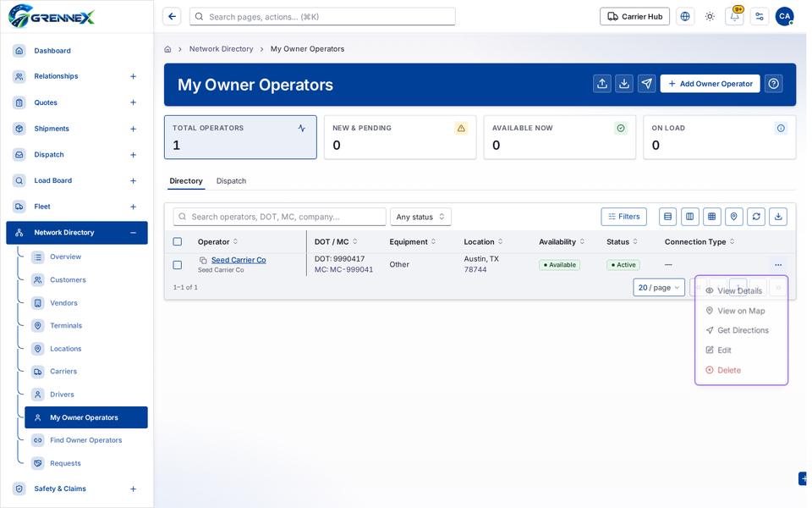
Task: Open the Seed Carrier Co operator link
Action: 239,260
